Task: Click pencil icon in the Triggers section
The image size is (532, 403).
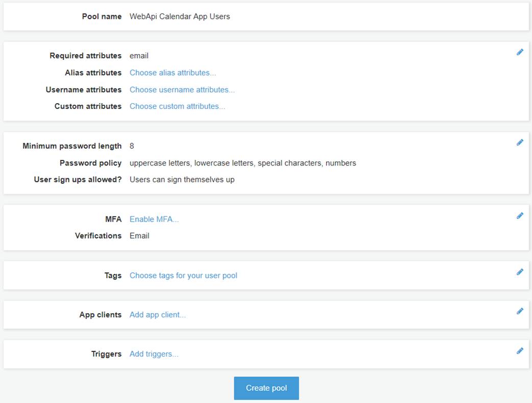Action: point(520,351)
